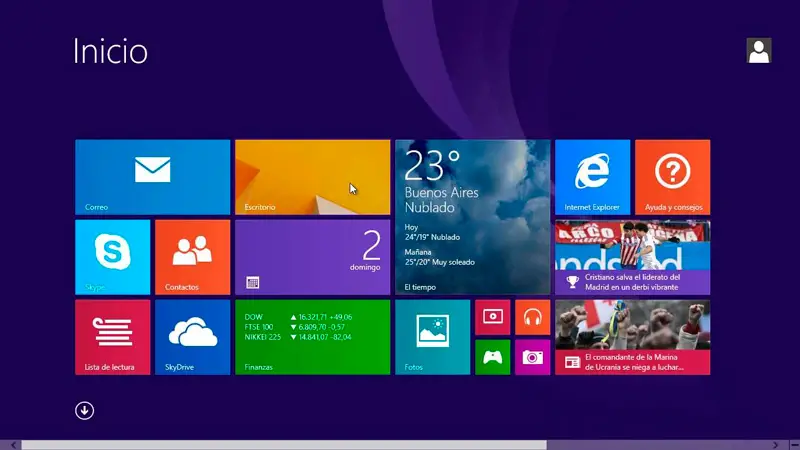800x450 pixels.
Task: Open the Correo mail tile
Action: pos(153,177)
